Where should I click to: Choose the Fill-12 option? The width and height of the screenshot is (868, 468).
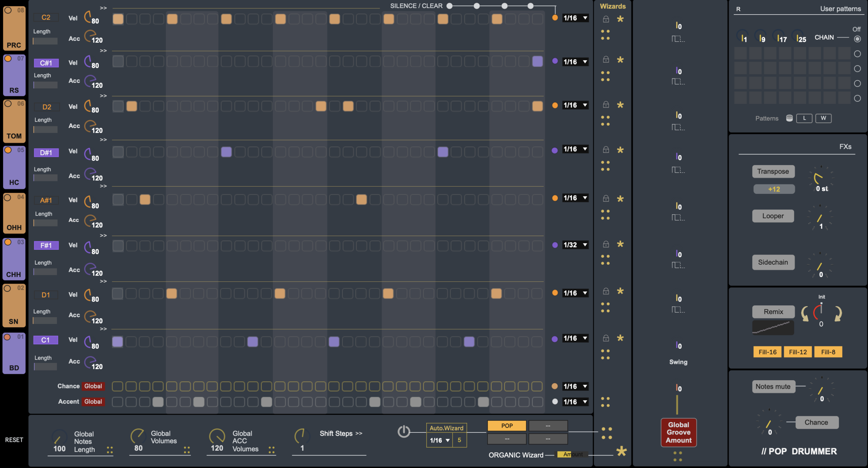[x=797, y=352]
